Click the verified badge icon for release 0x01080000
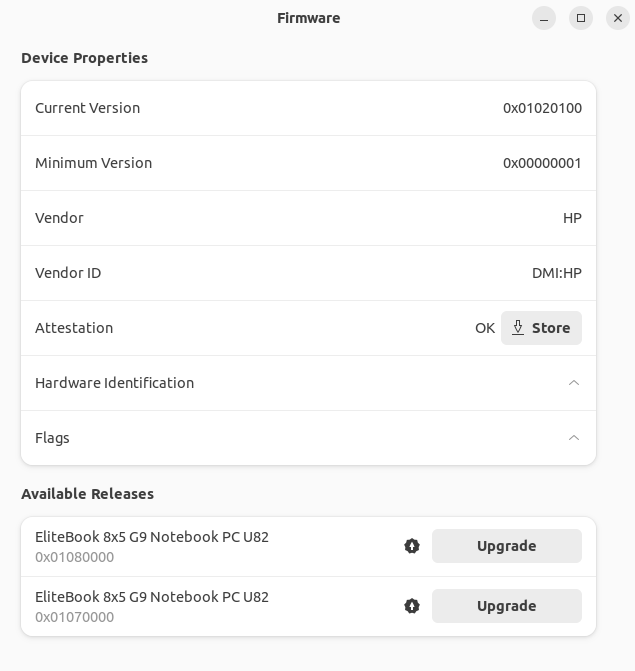Viewport: 635px width, 671px height. coord(412,546)
